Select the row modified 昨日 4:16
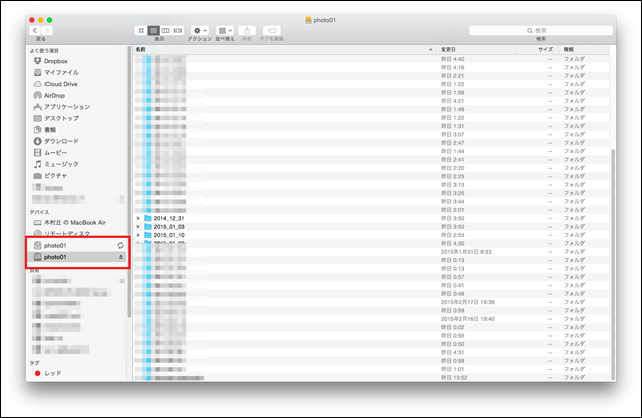Image resolution: width=642 pixels, height=418 pixels. point(371,67)
